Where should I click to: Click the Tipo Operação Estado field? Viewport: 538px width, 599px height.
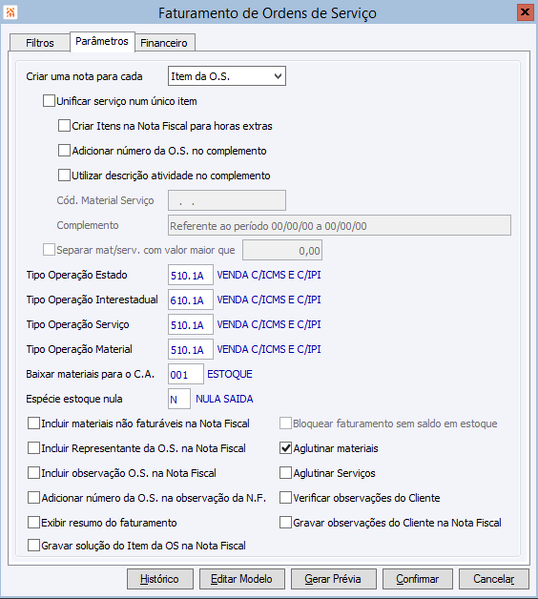tap(191, 275)
